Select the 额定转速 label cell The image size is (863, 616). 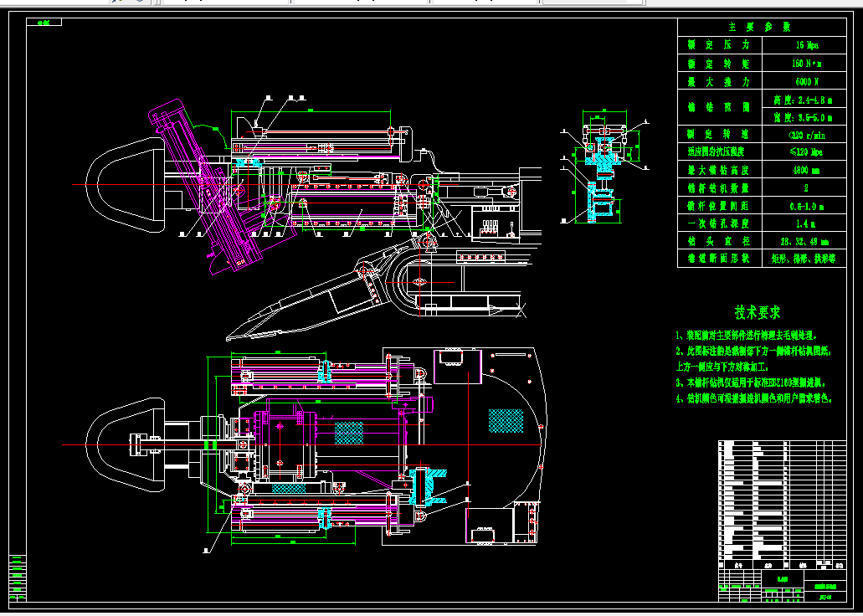(719, 134)
